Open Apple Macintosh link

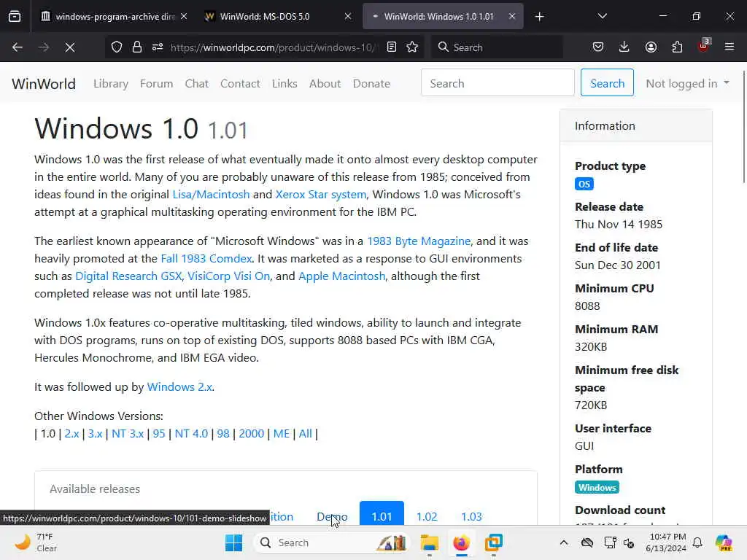click(x=341, y=276)
